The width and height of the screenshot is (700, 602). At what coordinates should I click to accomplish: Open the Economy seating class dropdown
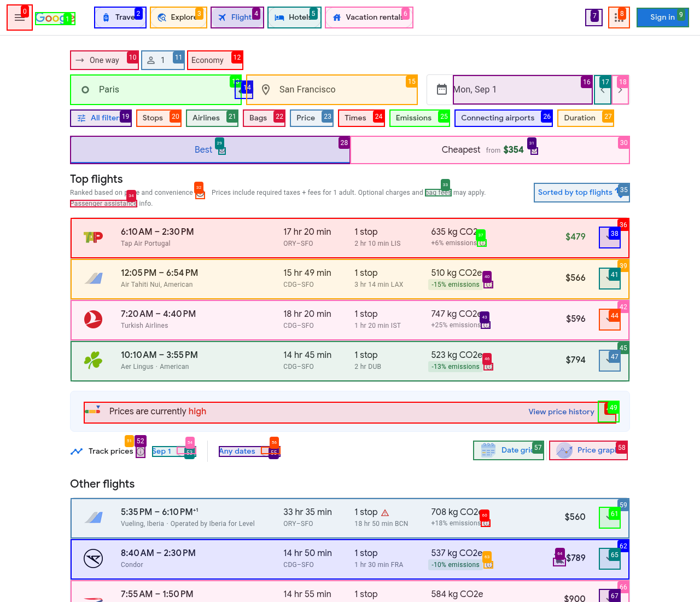[x=215, y=60]
